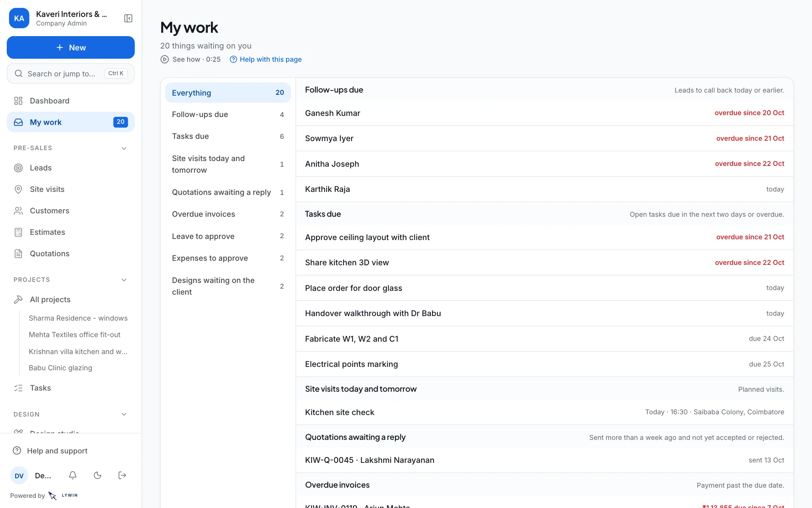Select the Everything filter tab
The image size is (812, 508).
[x=228, y=93]
